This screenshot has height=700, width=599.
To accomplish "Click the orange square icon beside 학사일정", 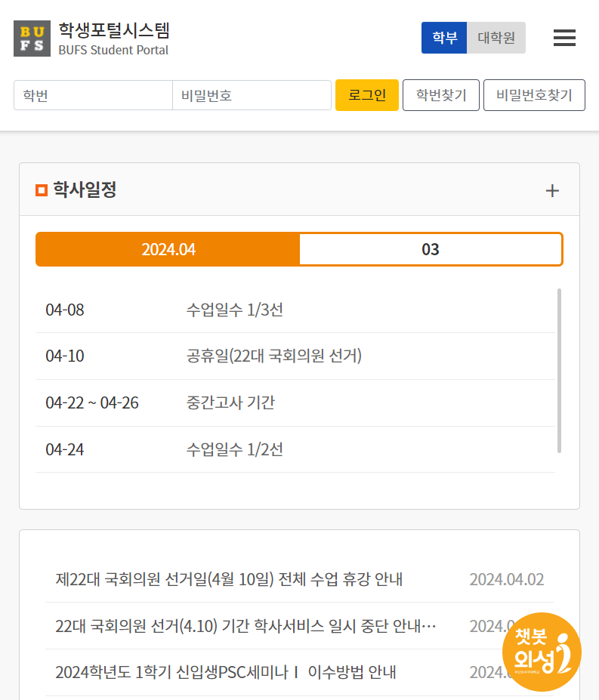I will pos(42,190).
